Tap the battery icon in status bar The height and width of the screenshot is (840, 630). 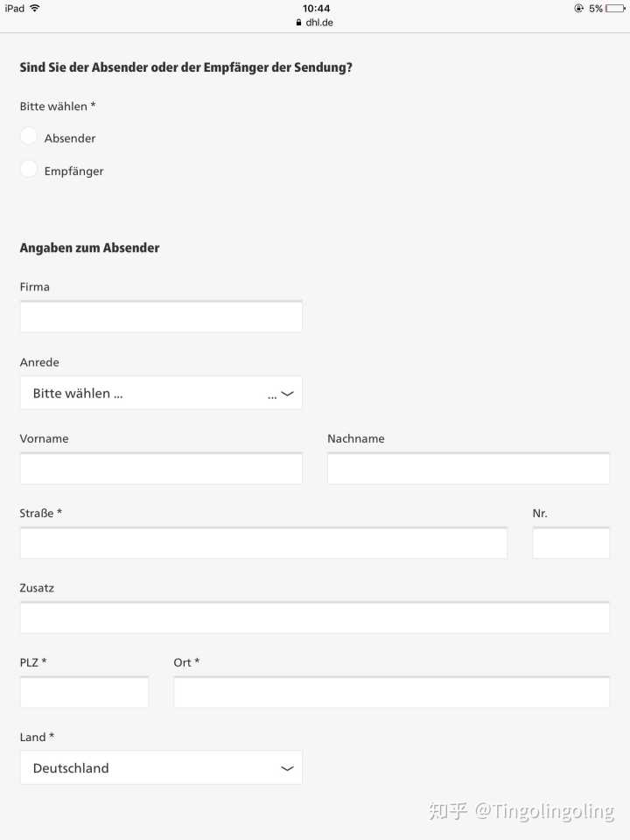tap(615, 9)
